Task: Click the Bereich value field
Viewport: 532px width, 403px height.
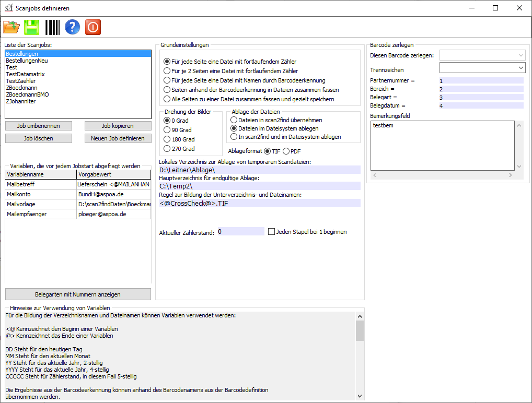Action: [x=481, y=89]
